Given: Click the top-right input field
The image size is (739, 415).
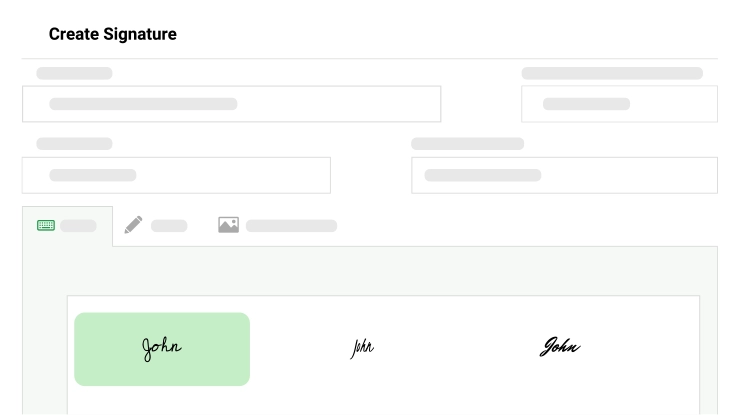Looking at the screenshot, I should 619,104.
